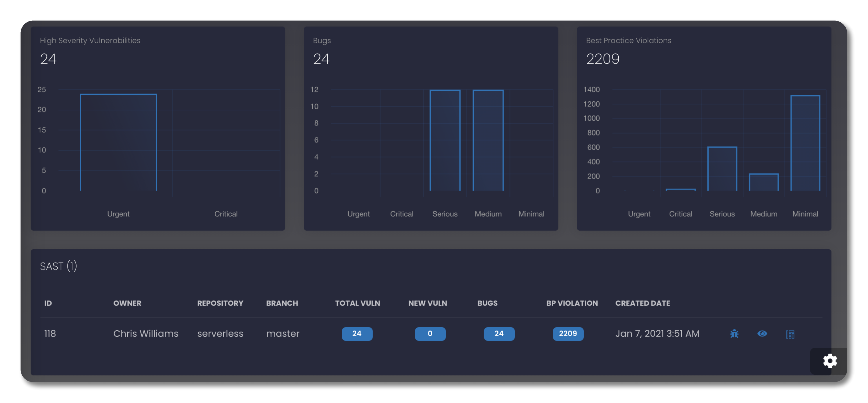Viewport: 868px width, 403px height.
Task: Select the row ID 118 cell
Action: pyautogui.click(x=50, y=334)
